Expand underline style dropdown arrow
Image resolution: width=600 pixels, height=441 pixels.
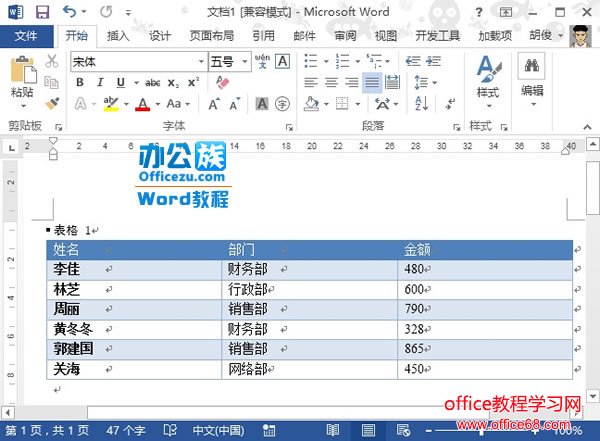pos(136,83)
